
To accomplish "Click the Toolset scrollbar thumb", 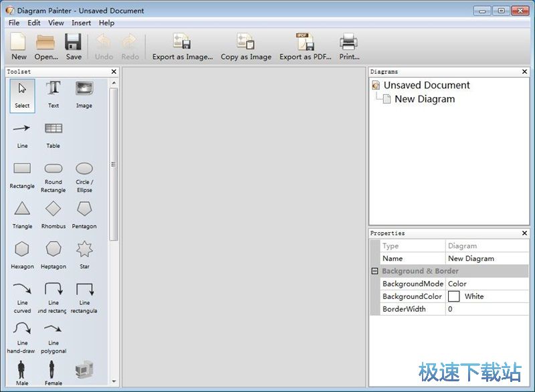I will pyautogui.click(x=114, y=165).
